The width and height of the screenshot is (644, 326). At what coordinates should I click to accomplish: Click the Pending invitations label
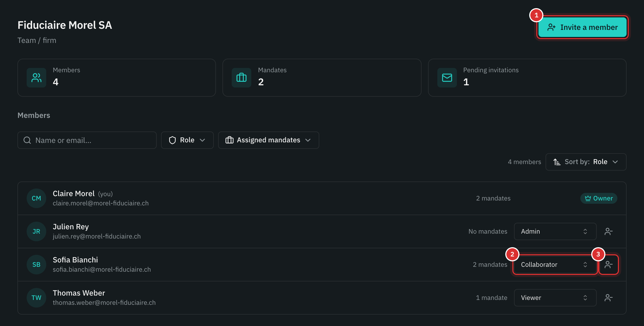(x=491, y=70)
